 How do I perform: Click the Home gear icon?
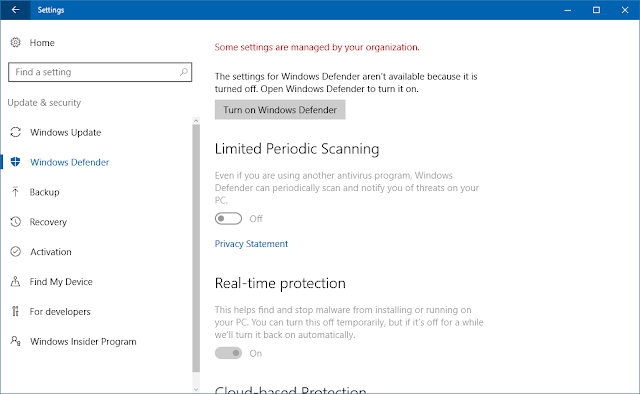click(16, 42)
